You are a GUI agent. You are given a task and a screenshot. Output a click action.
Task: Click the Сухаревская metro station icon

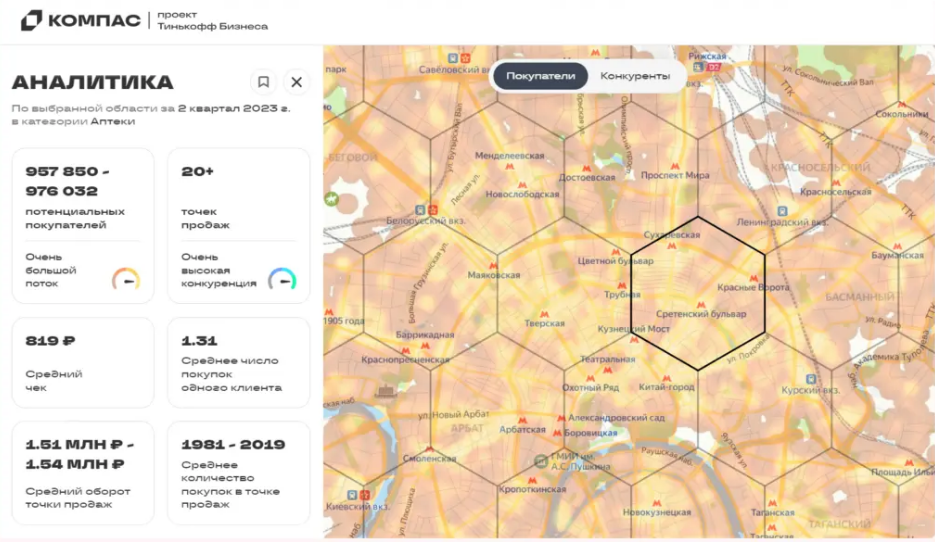pos(672,246)
